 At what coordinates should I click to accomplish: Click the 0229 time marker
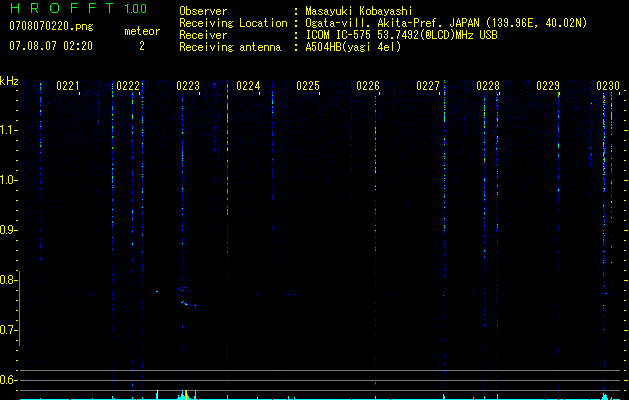[548, 86]
